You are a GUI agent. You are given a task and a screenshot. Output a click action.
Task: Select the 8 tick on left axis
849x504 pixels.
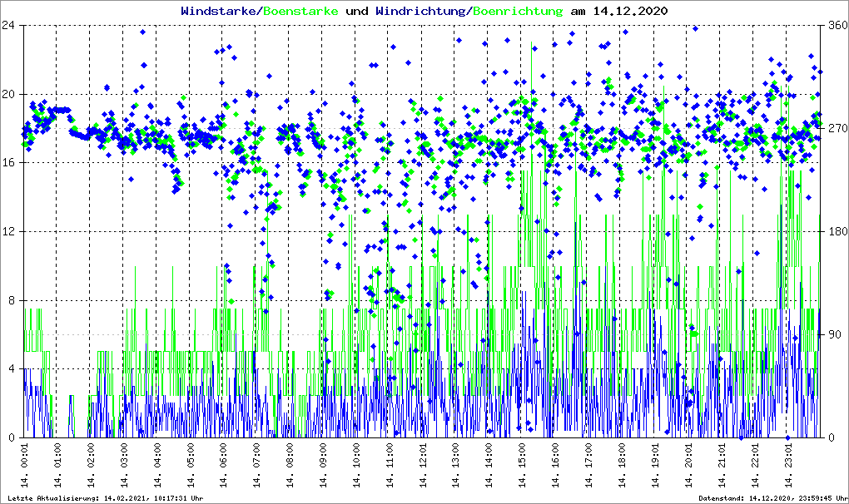pyautogui.click(x=12, y=300)
